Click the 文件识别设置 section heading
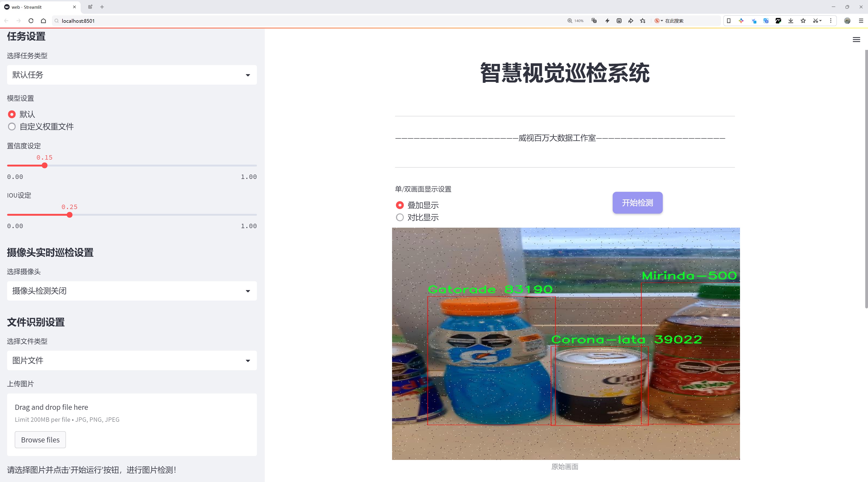 pyautogui.click(x=36, y=322)
